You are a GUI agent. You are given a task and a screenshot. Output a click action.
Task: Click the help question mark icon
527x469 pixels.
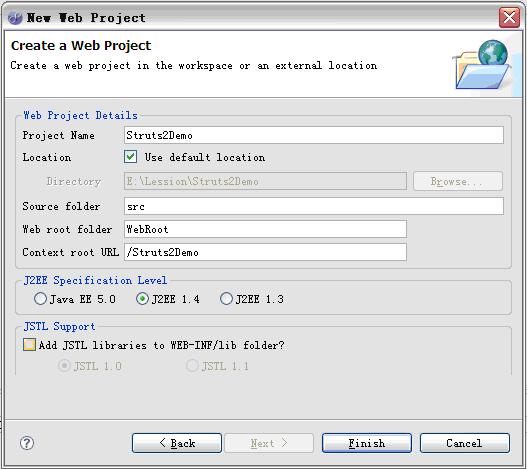[27, 443]
